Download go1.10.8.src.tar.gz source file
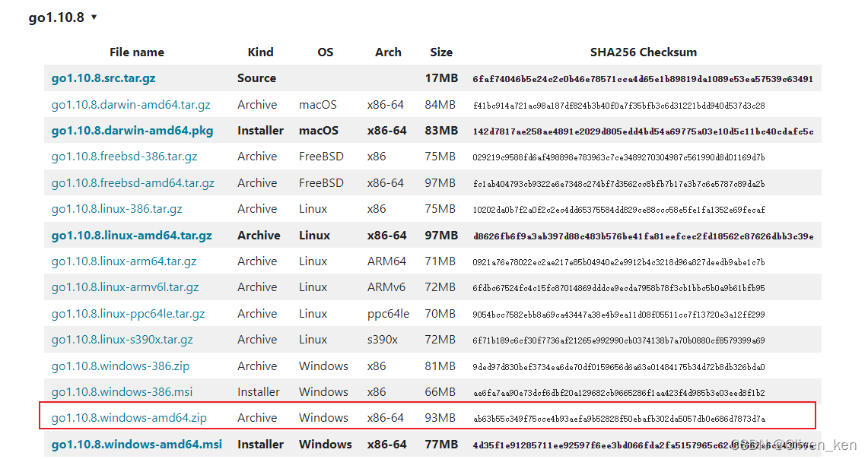The height and width of the screenshot is (459, 868). click(103, 78)
